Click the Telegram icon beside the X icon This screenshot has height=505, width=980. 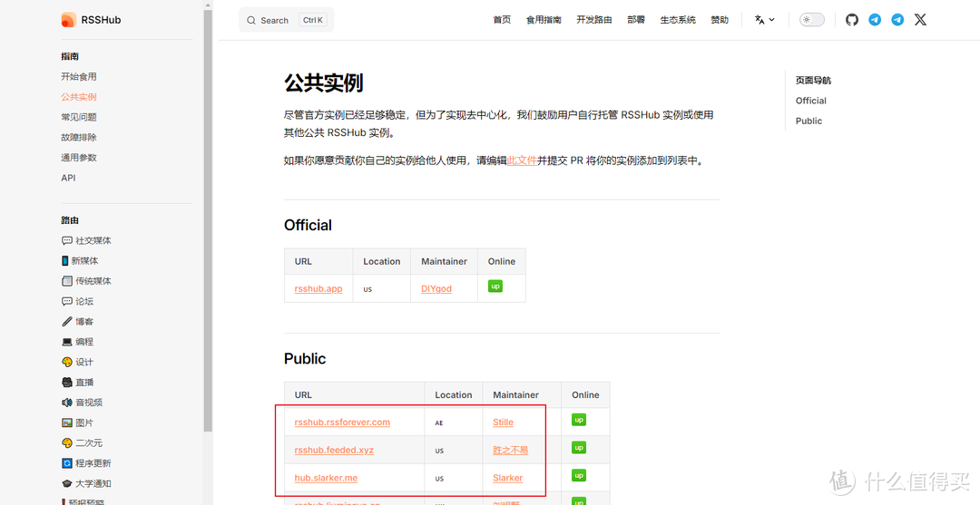[897, 20]
